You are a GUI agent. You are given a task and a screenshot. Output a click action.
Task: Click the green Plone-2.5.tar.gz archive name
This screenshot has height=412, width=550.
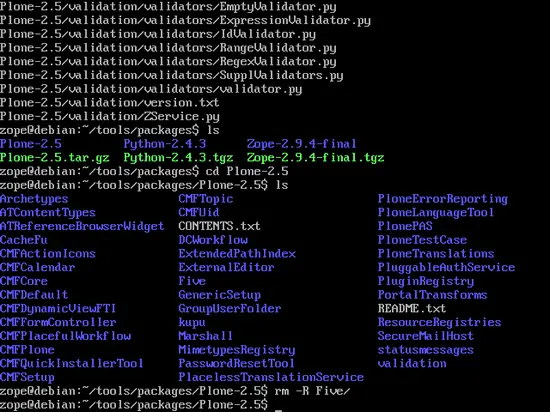(x=55, y=158)
